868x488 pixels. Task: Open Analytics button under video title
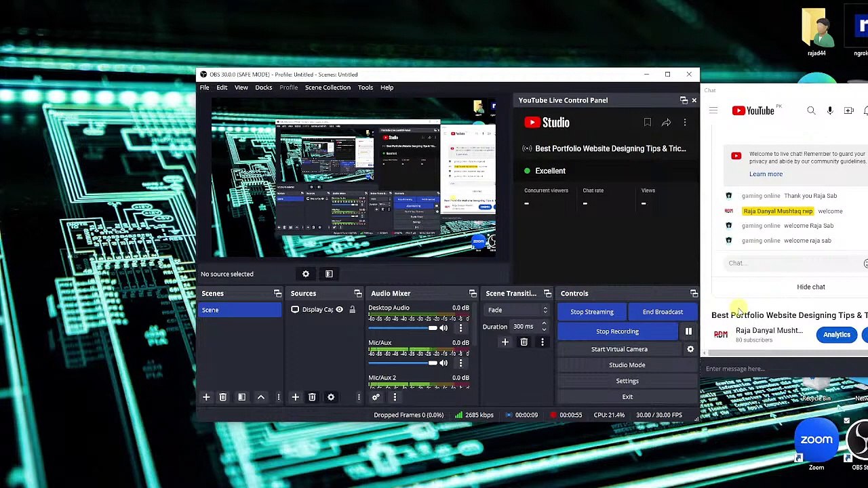pos(836,334)
